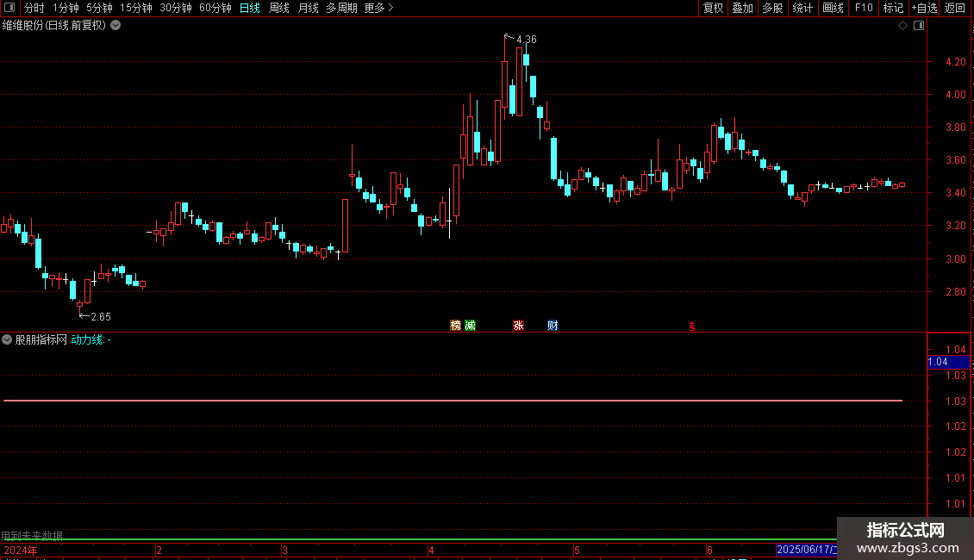The width and height of the screenshot is (974, 560).
Task: Click the 3.00 price axis label
Action: 955,258
